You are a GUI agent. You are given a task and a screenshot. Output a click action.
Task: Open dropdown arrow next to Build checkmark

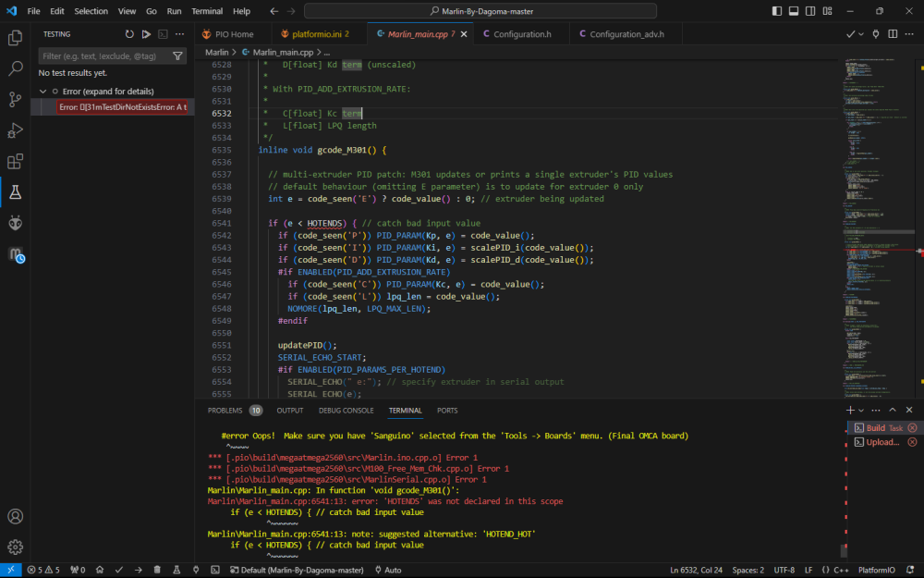pyautogui.click(x=861, y=34)
